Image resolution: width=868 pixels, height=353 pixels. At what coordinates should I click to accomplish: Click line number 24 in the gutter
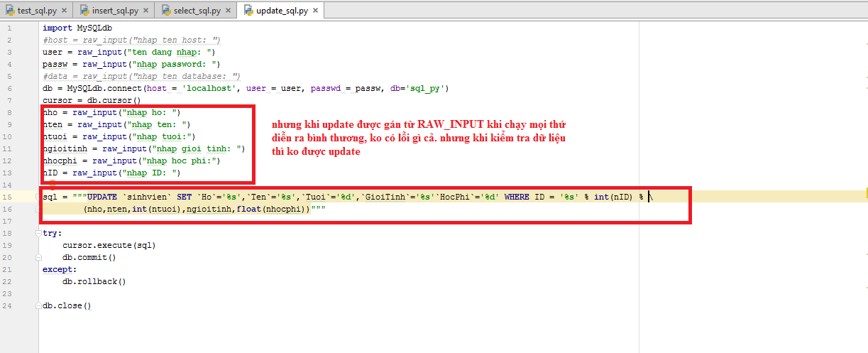[8, 305]
